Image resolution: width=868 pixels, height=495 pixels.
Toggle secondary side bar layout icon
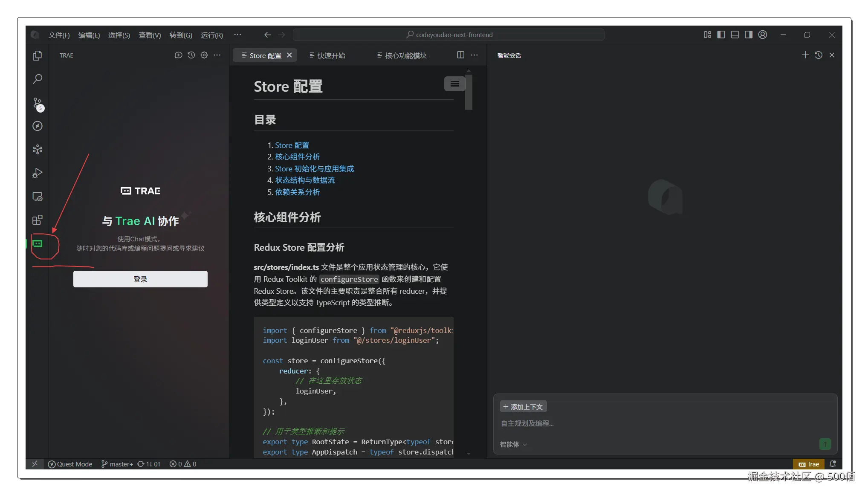tap(749, 35)
